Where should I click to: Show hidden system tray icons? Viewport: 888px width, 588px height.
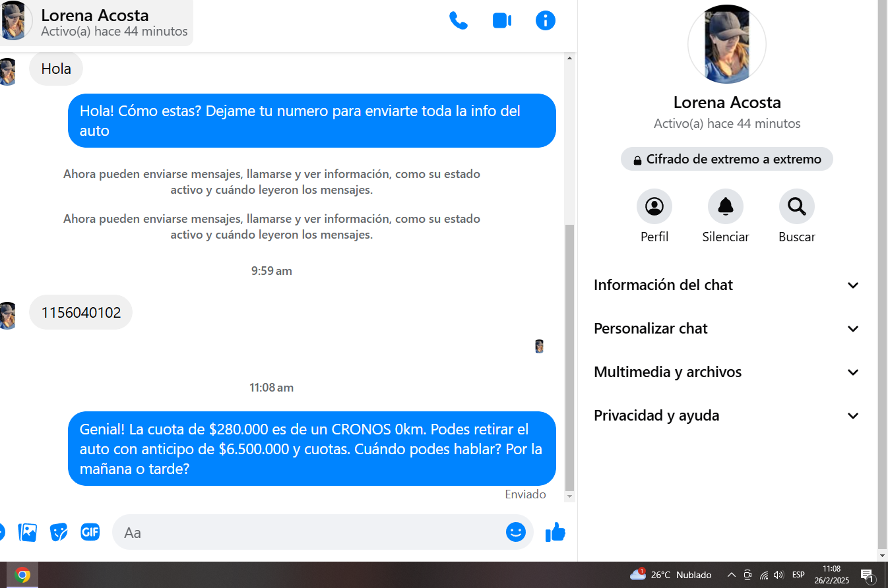click(731, 575)
